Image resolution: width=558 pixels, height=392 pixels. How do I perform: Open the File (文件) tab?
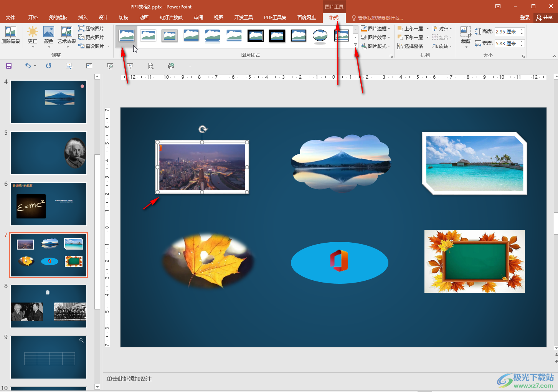click(x=10, y=18)
